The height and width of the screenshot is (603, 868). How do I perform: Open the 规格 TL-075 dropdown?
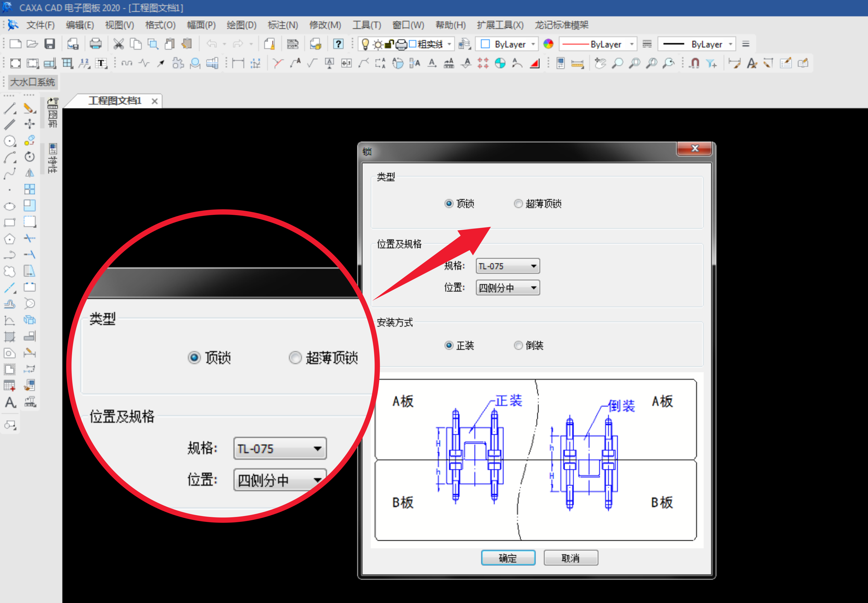click(533, 266)
